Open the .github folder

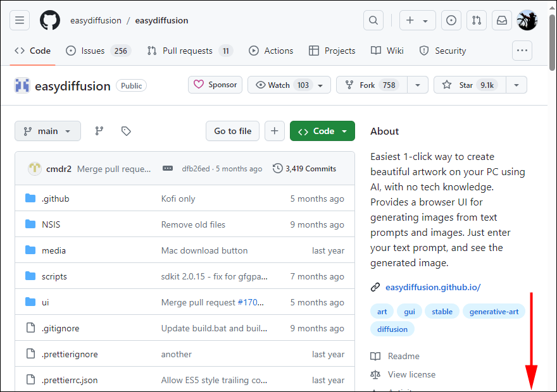pyautogui.click(x=56, y=199)
